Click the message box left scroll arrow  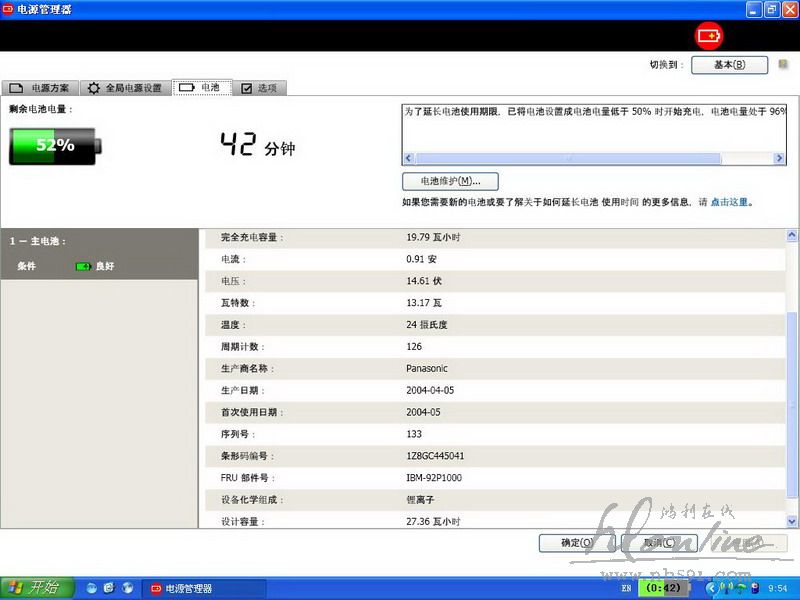point(408,159)
